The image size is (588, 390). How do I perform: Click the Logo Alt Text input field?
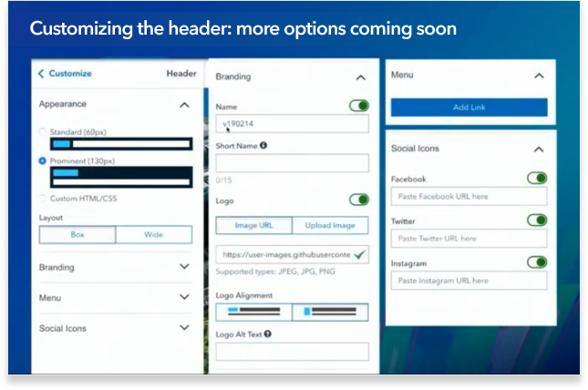click(292, 352)
